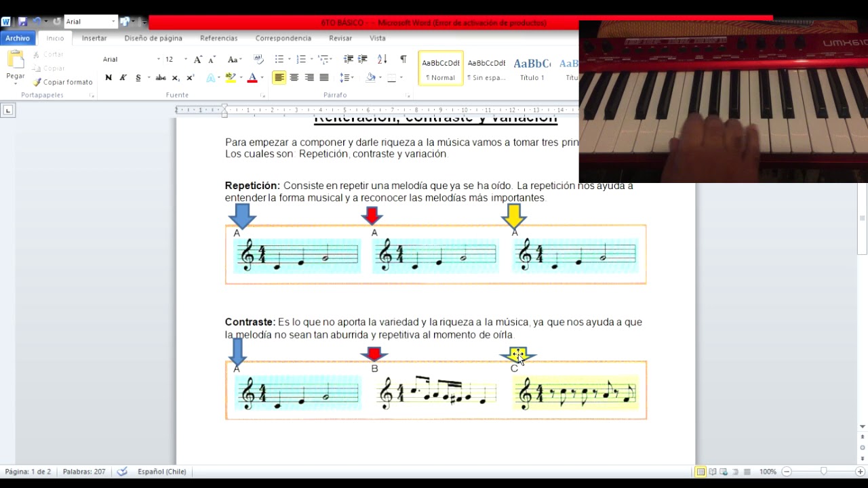Switch to the Revisar tab
The width and height of the screenshot is (868, 488).
point(340,39)
